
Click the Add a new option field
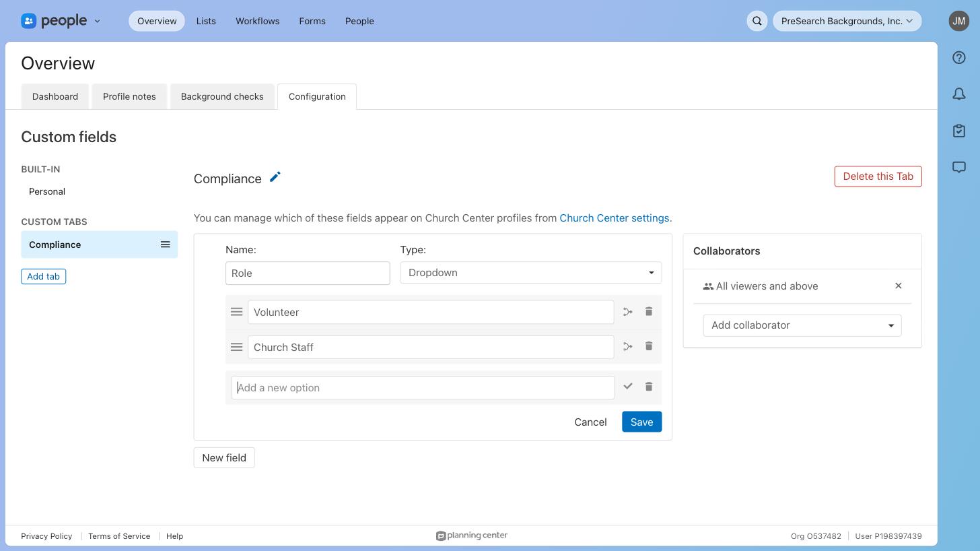pyautogui.click(x=423, y=387)
